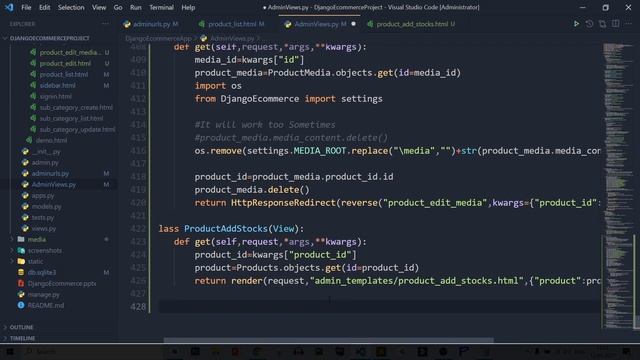Open product_list.html in the explorer tree
The image size is (640, 360).
tap(64, 74)
